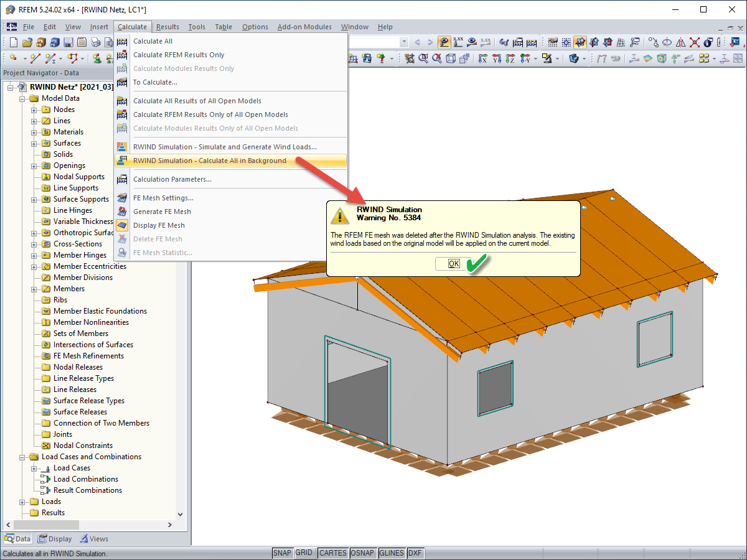Select the New Model icon
This screenshot has width=747, height=560.
coord(13,42)
